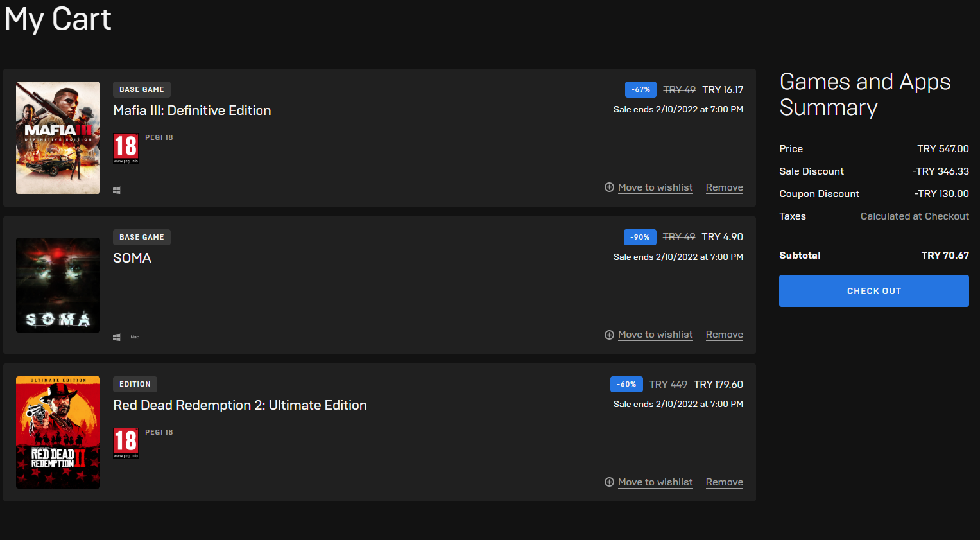980x540 pixels.
Task: Click the Windows platform icon under Mafia III
Action: 117,190
